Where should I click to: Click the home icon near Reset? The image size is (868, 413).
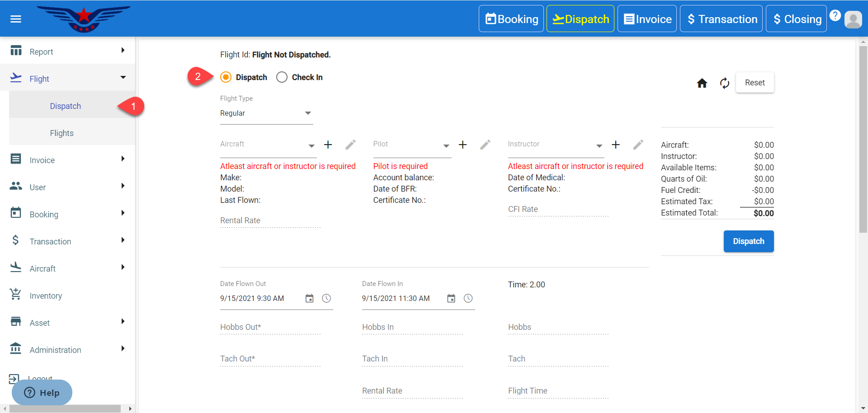pyautogui.click(x=702, y=83)
